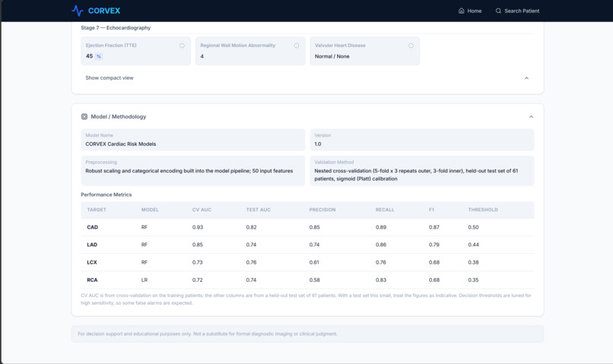Viewport: 613px width, 364px height.
Task: Click RCA threshold value 0.35
Action: pyautogui.click(x=473, y=280)
